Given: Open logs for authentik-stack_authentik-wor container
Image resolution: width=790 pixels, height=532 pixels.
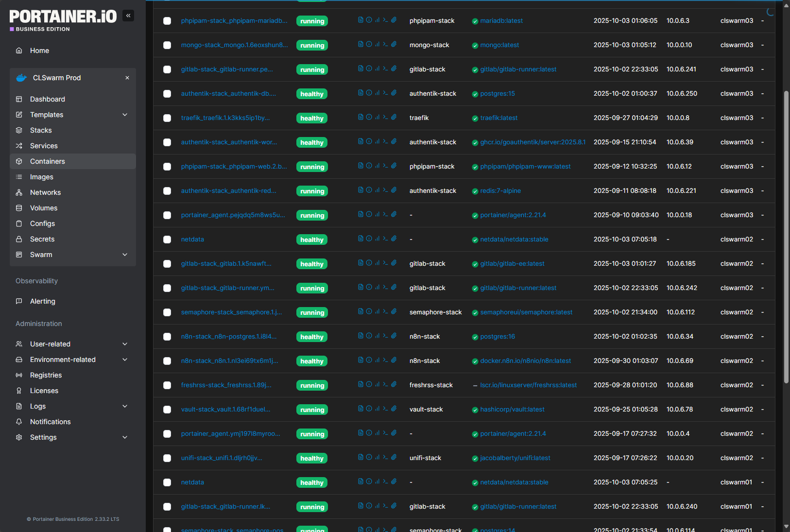Looking at the screenshot, I should [361, 141].
